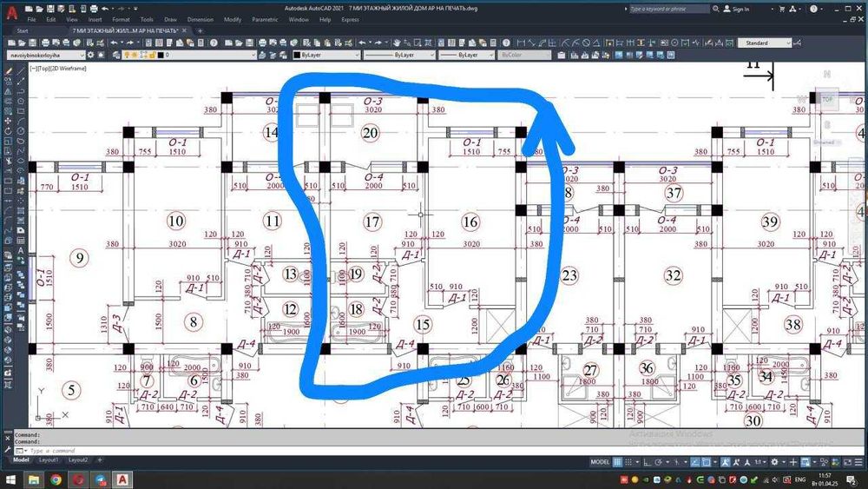Open the Draw menu
Viewport: 868px width, 489px height.
tap(170, 19)
